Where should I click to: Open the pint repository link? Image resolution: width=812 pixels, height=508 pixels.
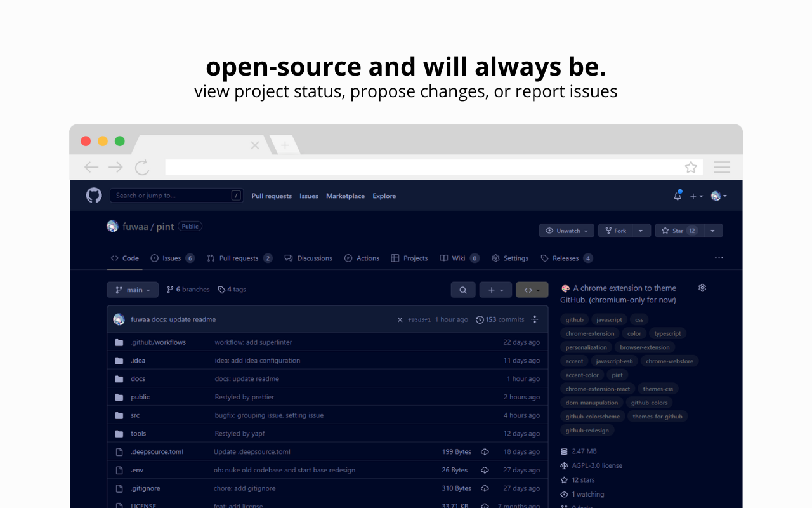click(165, 227)
